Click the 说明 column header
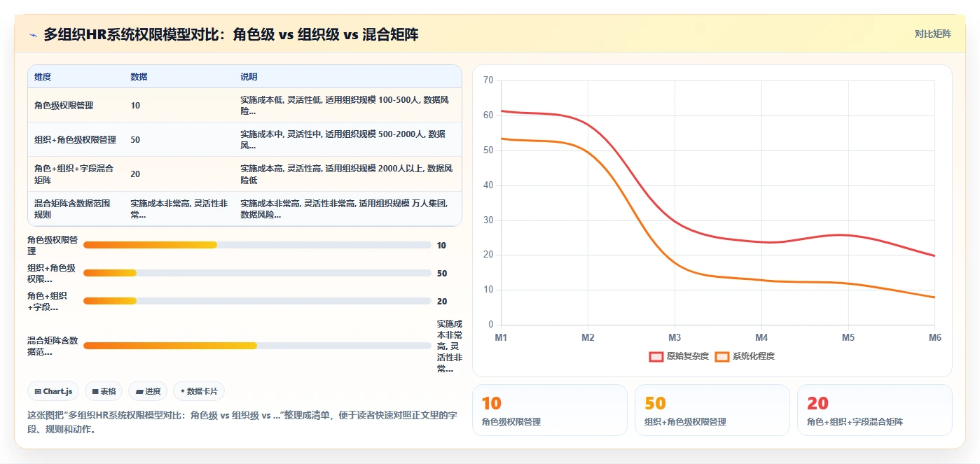This screenshot has height=464, width=980. [x=249, y=77]
